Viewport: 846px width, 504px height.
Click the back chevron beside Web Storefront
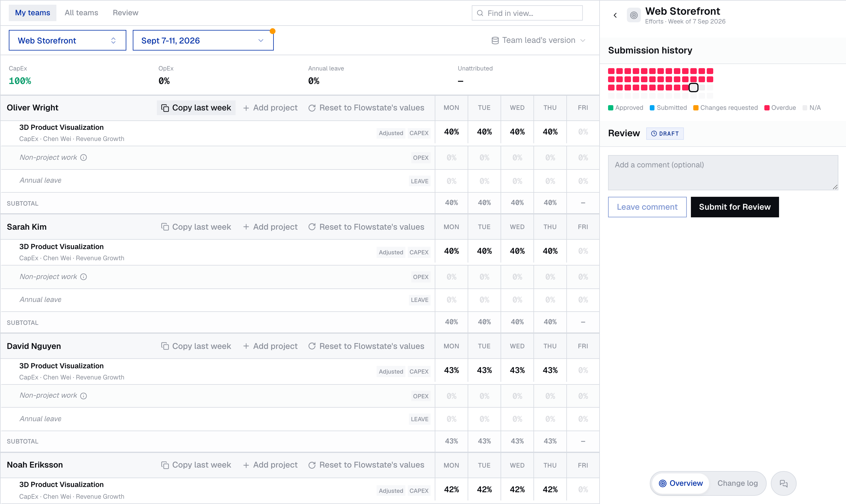[615, 15]
